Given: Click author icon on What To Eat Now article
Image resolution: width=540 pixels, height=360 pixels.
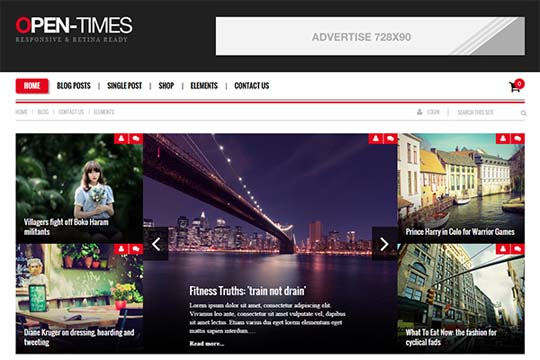Looking at the screenshot, I should (503, 249).
